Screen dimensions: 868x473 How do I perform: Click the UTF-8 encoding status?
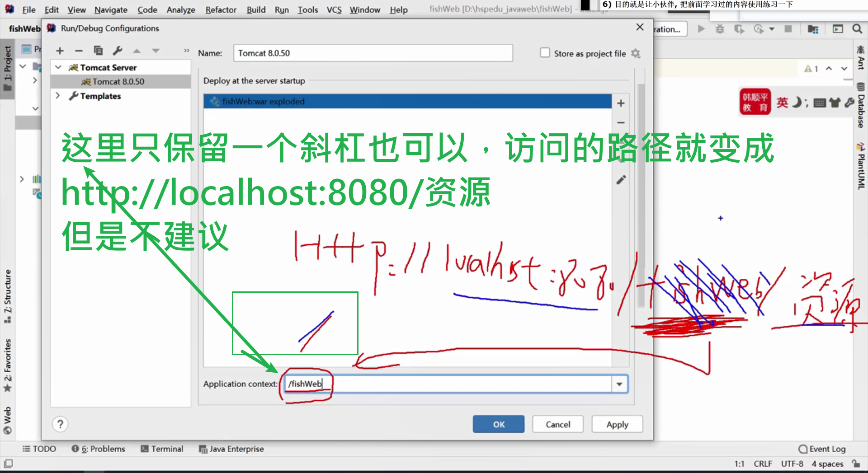(792, 464)
